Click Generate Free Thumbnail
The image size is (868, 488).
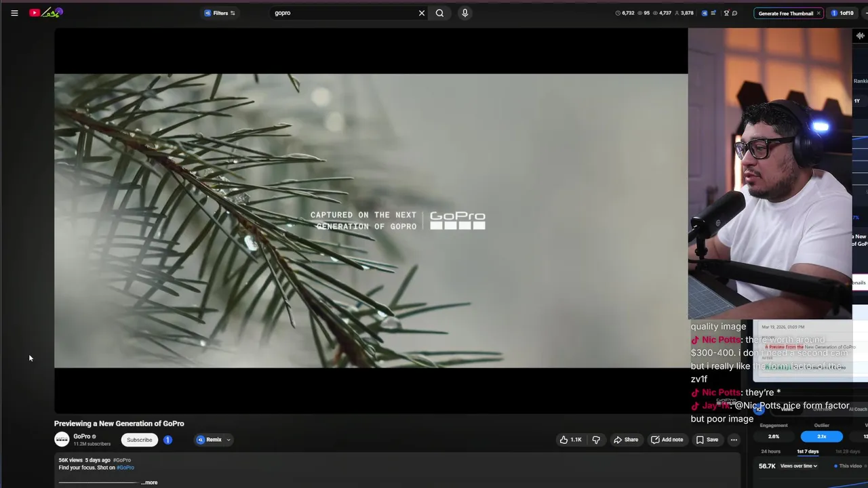(x=785, y=13)
